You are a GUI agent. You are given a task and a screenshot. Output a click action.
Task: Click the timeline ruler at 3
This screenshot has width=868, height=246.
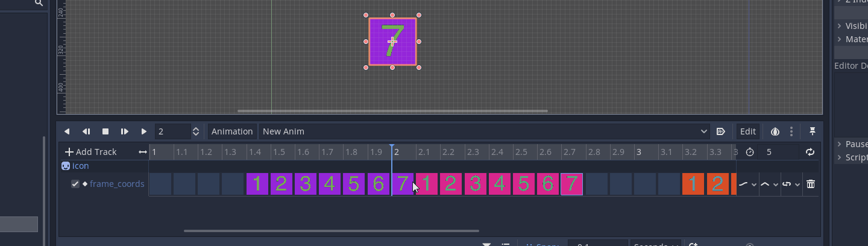pos(638,152)
